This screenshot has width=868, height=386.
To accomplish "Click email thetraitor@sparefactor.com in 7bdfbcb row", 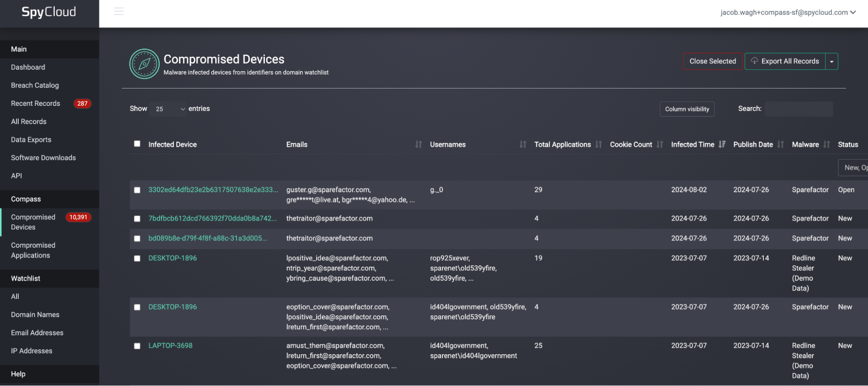I will coord(329,219).
